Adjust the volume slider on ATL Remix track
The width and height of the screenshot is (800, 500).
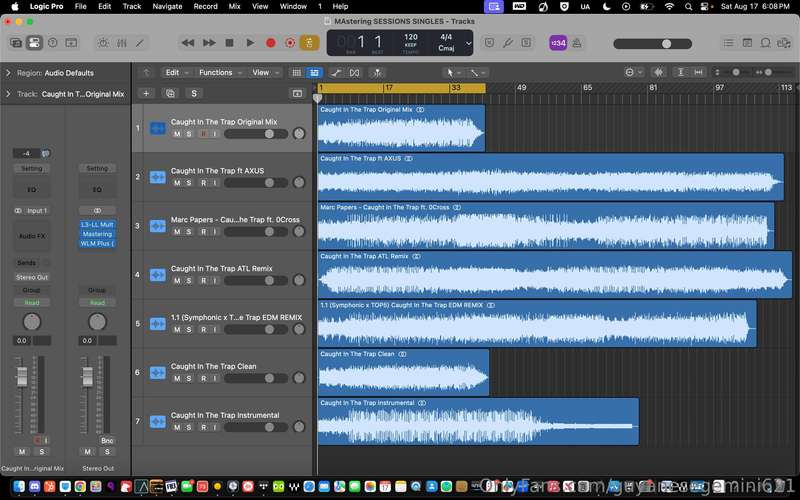[x=256, y=281]
